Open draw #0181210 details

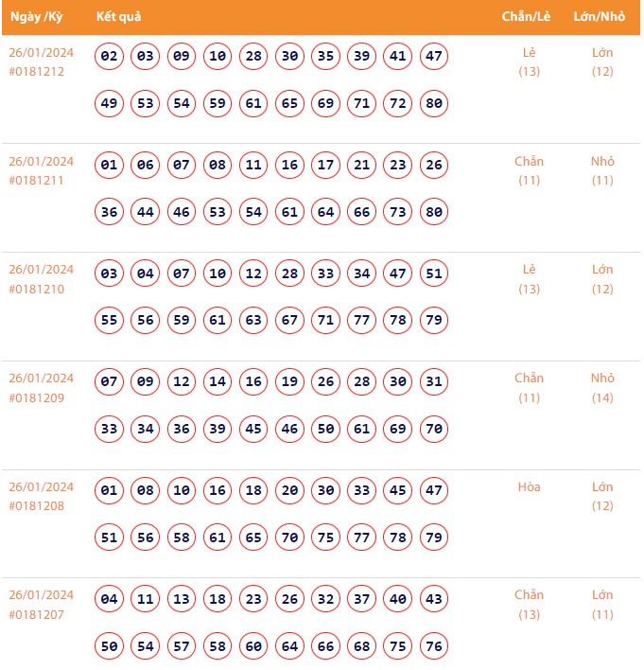coord(37,289)
